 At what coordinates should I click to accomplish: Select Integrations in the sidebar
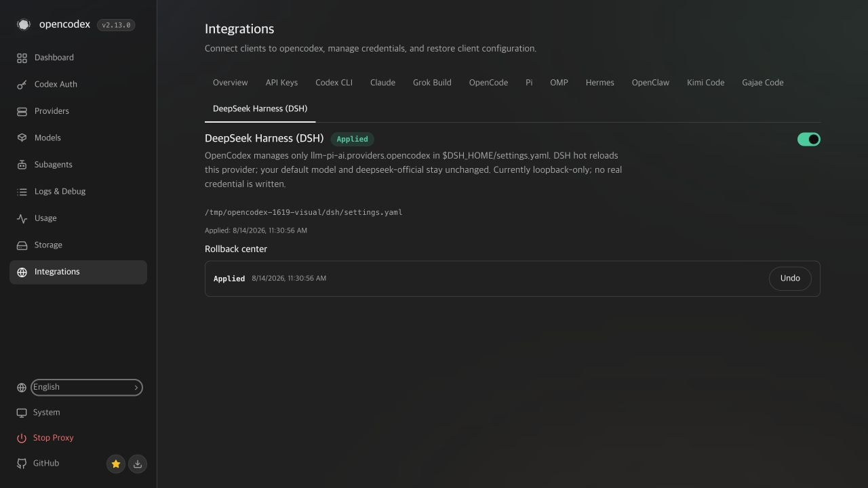78,272
